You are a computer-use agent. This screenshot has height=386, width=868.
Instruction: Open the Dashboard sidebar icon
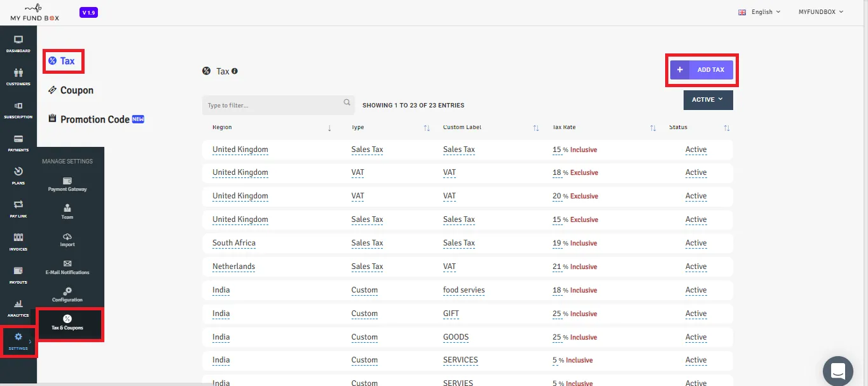pyautogui.click(x=18, y=43)
